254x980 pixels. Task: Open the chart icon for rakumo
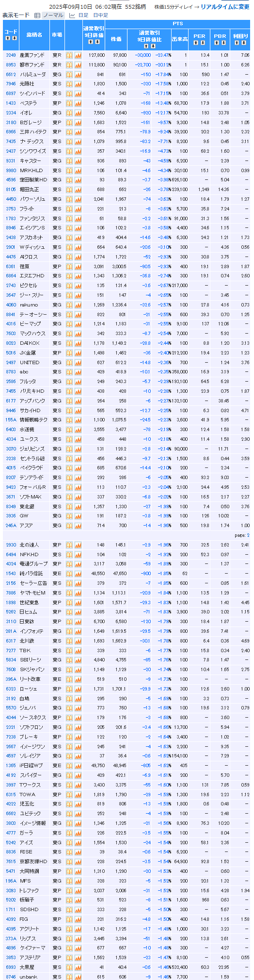[x=78, y=305]
